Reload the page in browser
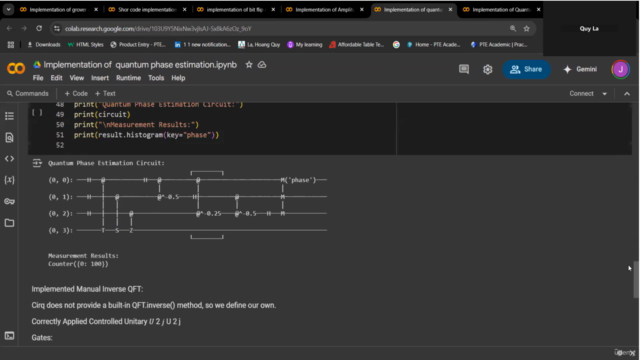This screenshot has height=360, width=640. [x=39, y=29]
